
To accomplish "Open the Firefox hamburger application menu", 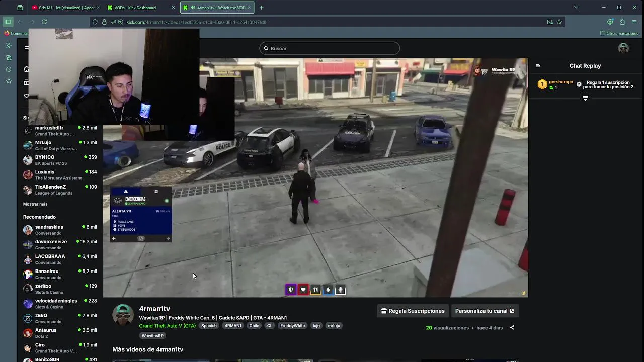I will 634,22.
